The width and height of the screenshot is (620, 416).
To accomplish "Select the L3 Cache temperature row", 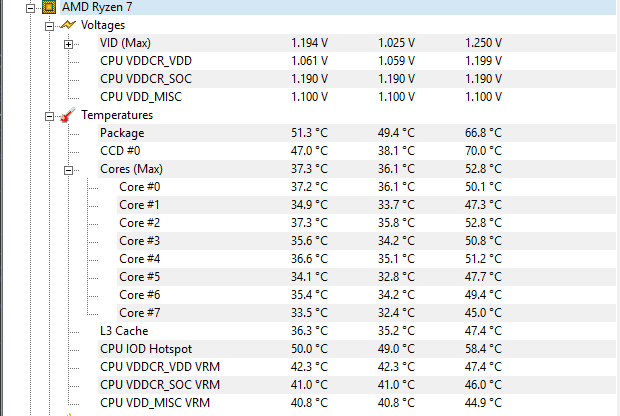I will (357, 331).
